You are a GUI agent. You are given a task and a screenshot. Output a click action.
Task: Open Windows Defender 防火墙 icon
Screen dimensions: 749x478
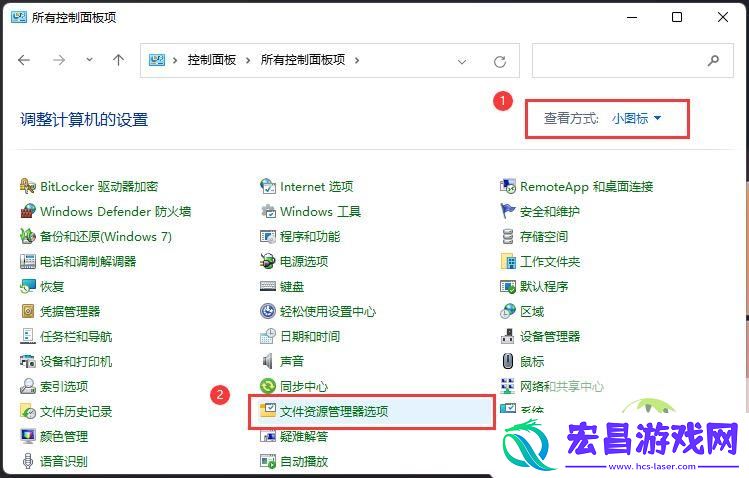pyautogui.click(x=28, y=211)
